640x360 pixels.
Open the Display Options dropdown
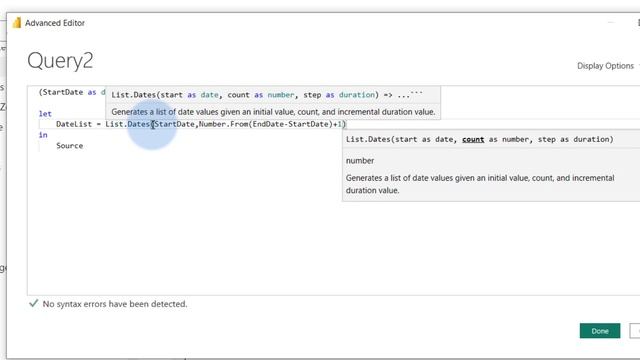coord(607,66)
